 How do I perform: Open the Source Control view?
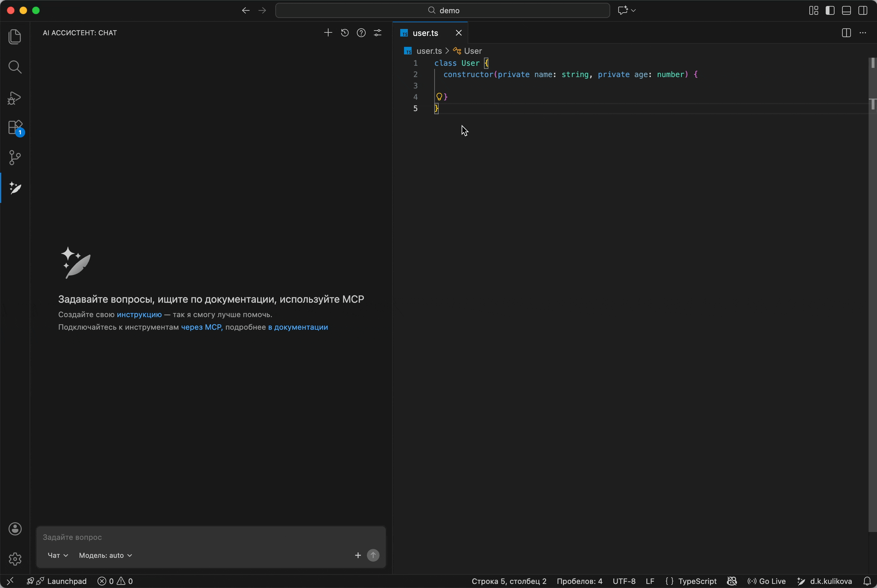coord(15,158)
